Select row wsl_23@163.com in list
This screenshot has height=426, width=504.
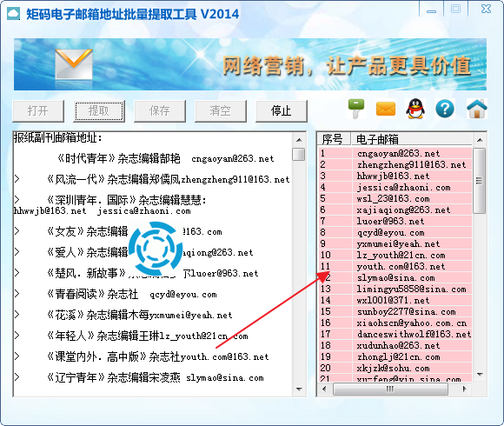(x=395, y=198)
